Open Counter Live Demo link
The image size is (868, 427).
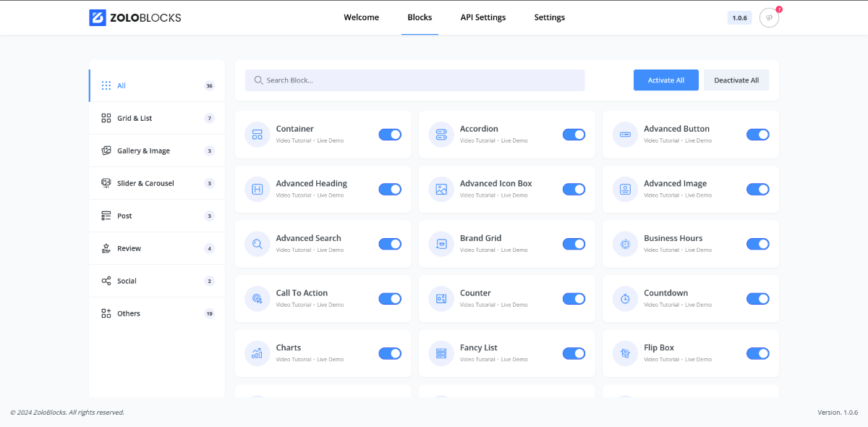click(514, 305)
